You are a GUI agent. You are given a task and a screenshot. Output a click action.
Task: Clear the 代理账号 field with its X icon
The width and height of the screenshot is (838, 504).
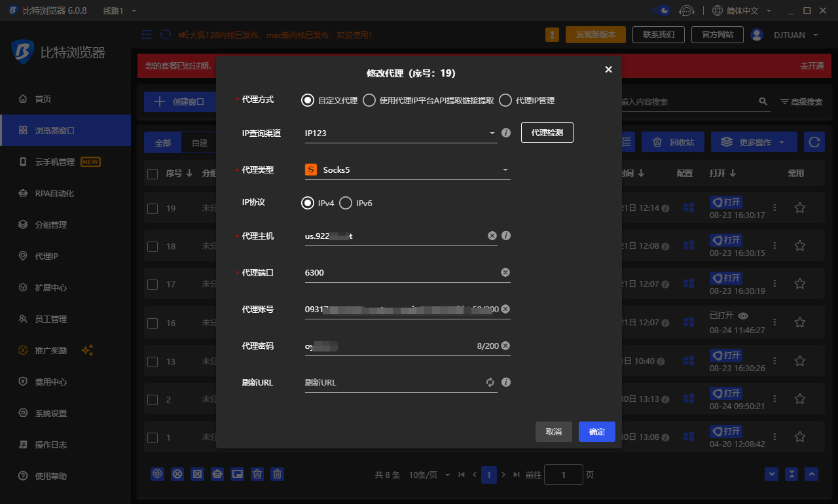click(x=505, y=309)
